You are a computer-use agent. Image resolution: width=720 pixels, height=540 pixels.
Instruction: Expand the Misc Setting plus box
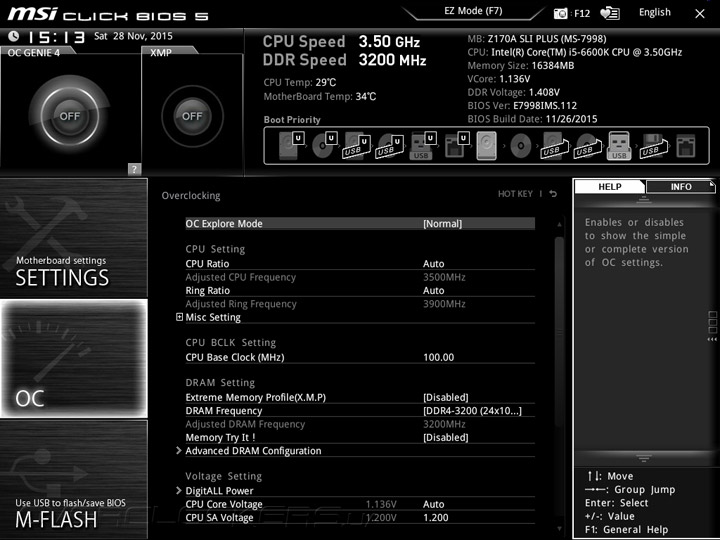tap(180, 317)
